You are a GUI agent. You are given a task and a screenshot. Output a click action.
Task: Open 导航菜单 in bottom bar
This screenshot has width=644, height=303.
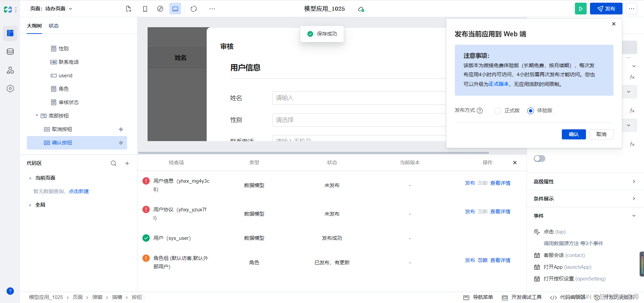tap(478, 297)
